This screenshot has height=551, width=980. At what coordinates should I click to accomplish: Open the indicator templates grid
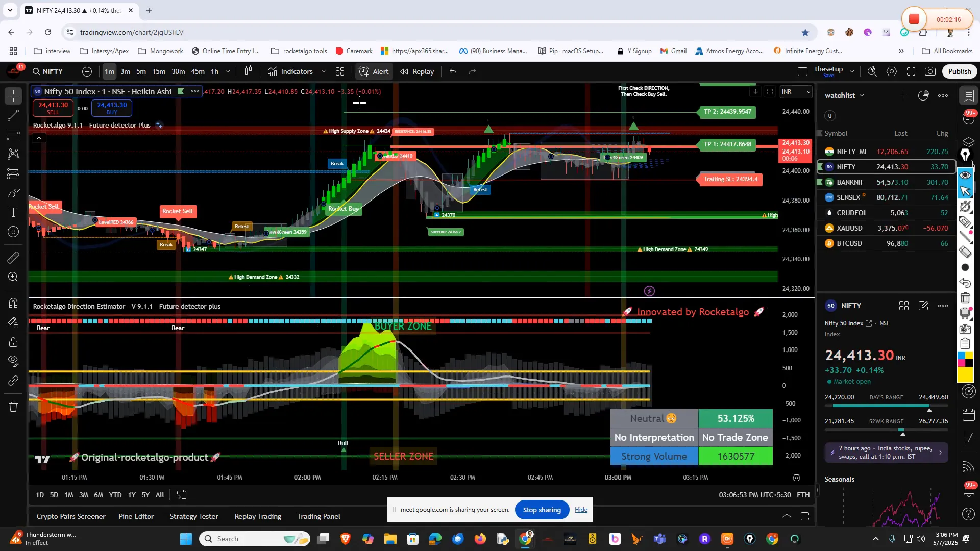click(340, 71)
